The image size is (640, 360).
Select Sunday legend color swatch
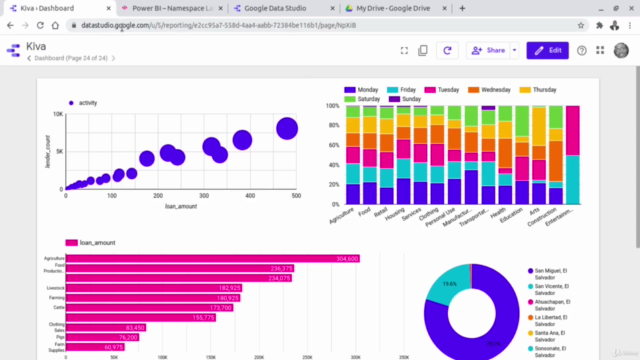pos(394,99)
